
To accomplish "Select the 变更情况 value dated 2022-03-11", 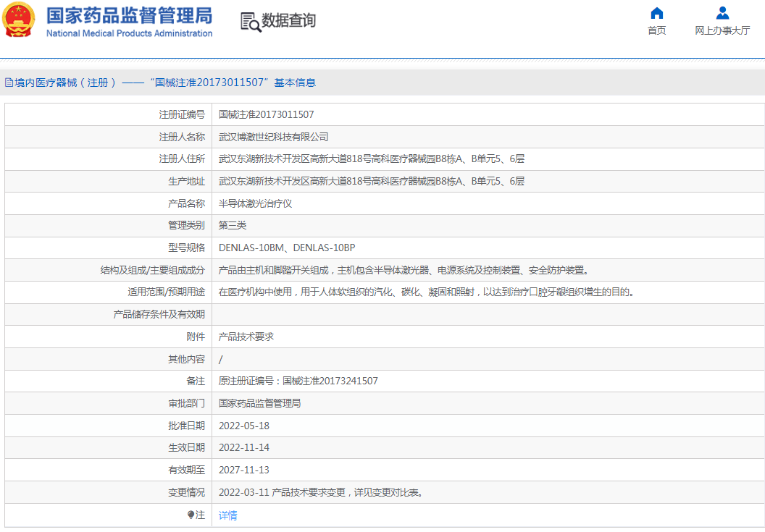I will (x=322, y=492).
